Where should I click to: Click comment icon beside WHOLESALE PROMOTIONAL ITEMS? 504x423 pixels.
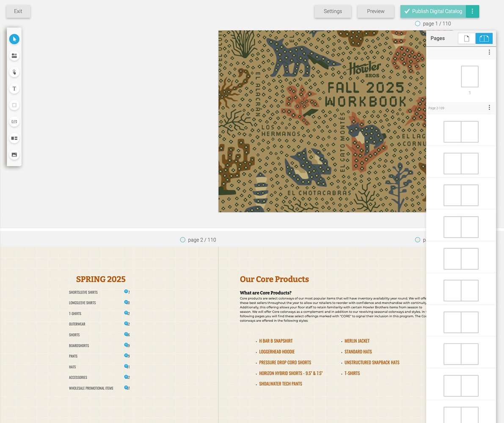tap(127, 387)
